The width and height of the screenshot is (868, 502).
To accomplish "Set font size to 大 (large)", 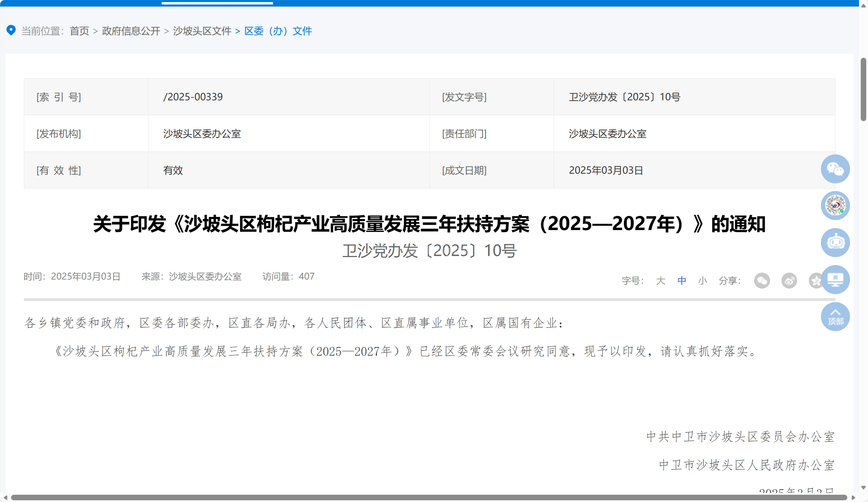I will [660, 281].
